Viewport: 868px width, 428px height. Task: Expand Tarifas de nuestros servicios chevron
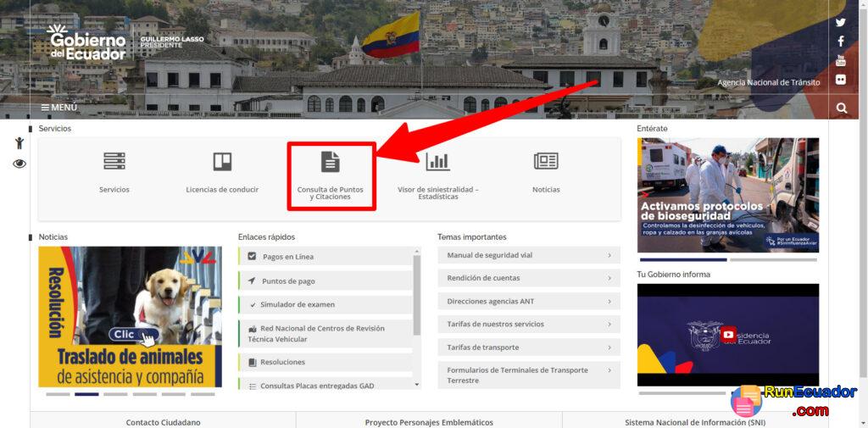609,324
